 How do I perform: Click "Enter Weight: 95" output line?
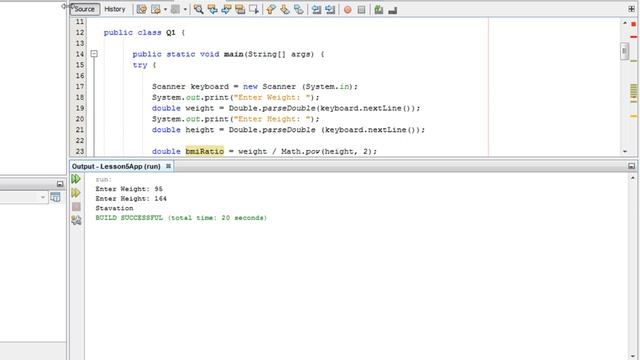click(x=129, y=189)
